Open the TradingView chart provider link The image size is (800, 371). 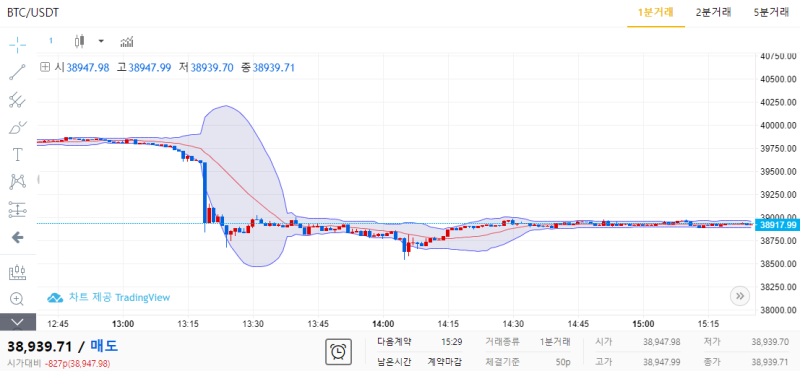(x=109, y=298)
